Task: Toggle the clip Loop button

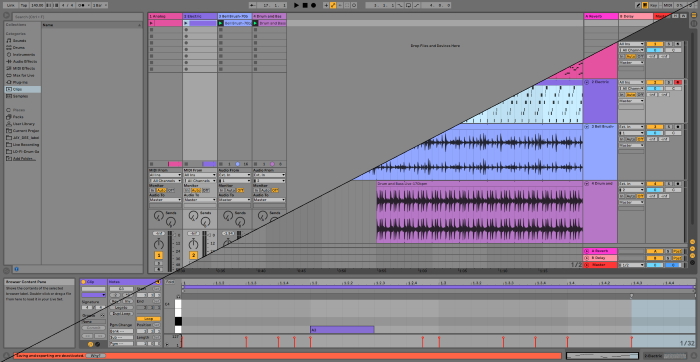Action: click(149, 319)
